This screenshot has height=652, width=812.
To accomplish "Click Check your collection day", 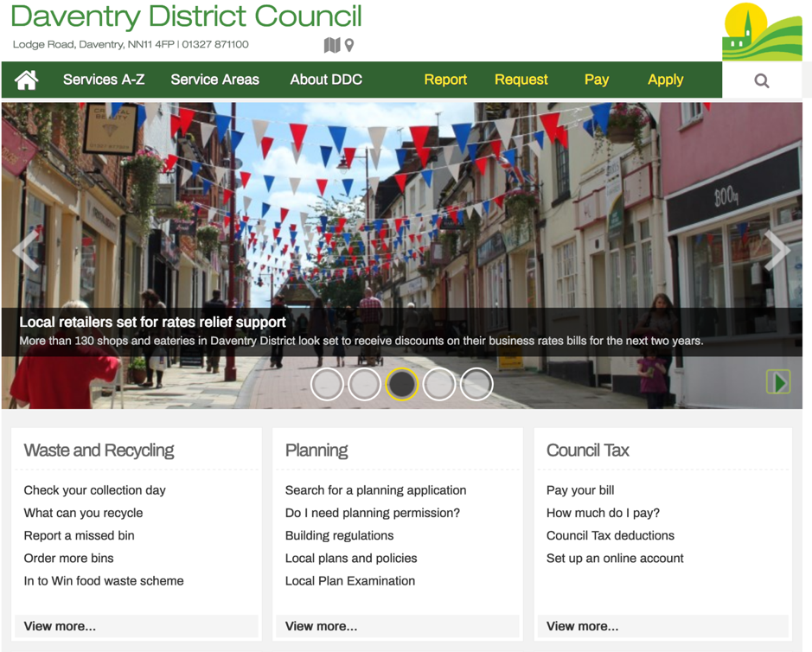I will (x=95, y=490).
